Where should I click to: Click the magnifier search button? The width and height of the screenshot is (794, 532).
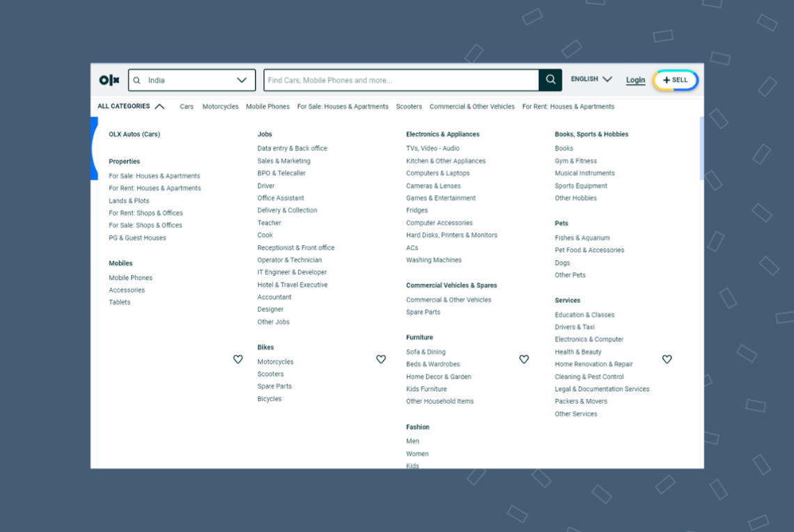pyautogui.click(x=550, y=80)
